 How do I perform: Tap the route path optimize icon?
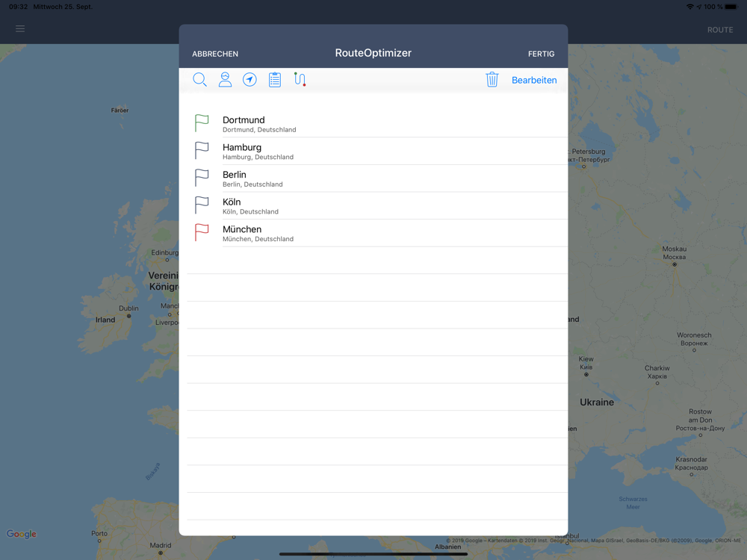[x=300, y=79]
